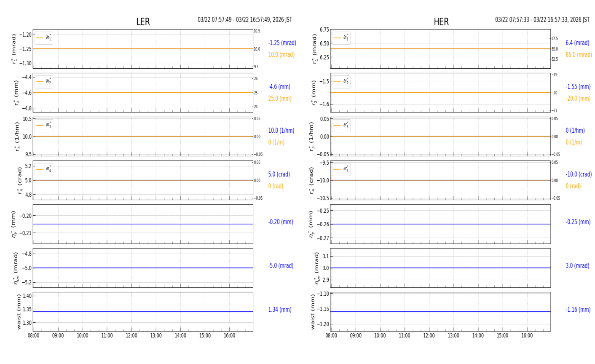
Task: Select the ηy* (mm) axis label in LER
Action: (x=14, y=224)
